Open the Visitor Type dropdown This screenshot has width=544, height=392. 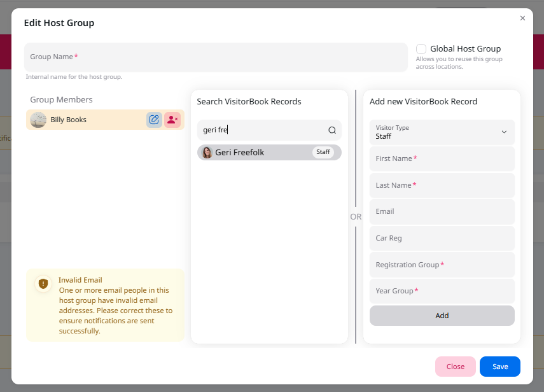442,132
